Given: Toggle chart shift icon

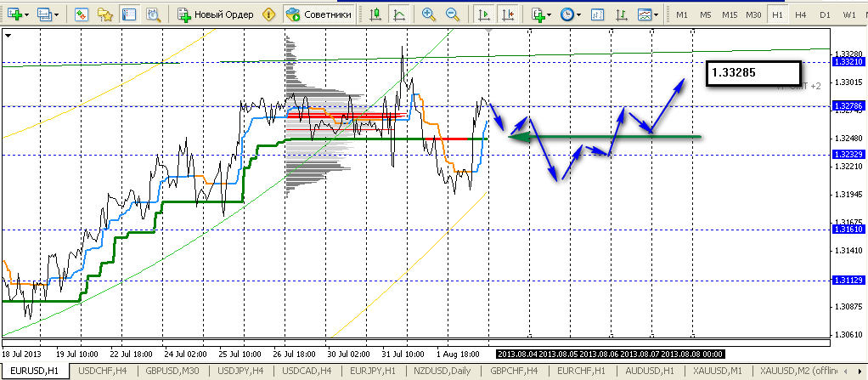Looking at the screenshot, I should pos(507,14).
